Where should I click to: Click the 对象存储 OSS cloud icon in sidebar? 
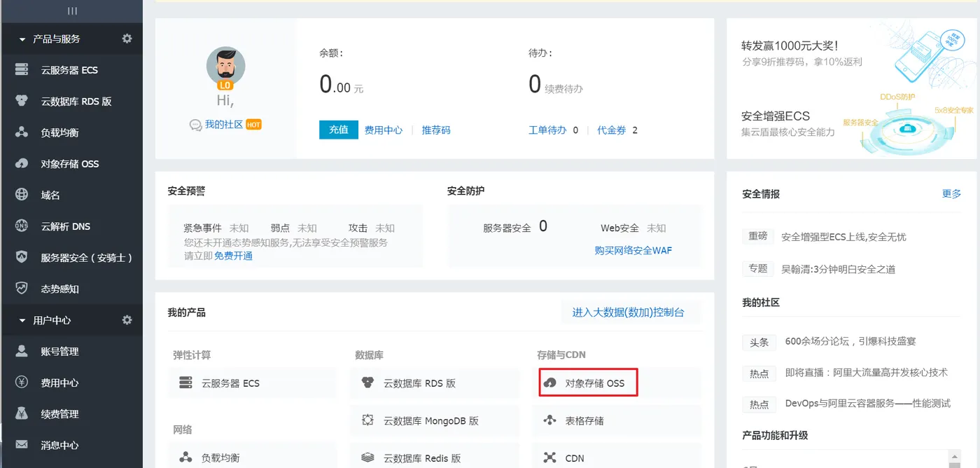tap(22, 164)
